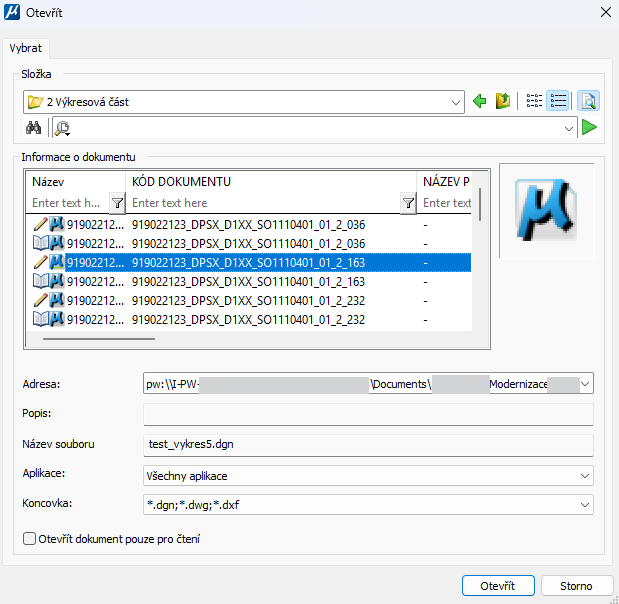Viewport: 619px width, 604px height.
Task: Click filter icon in Název column
Action: (116, 203)
